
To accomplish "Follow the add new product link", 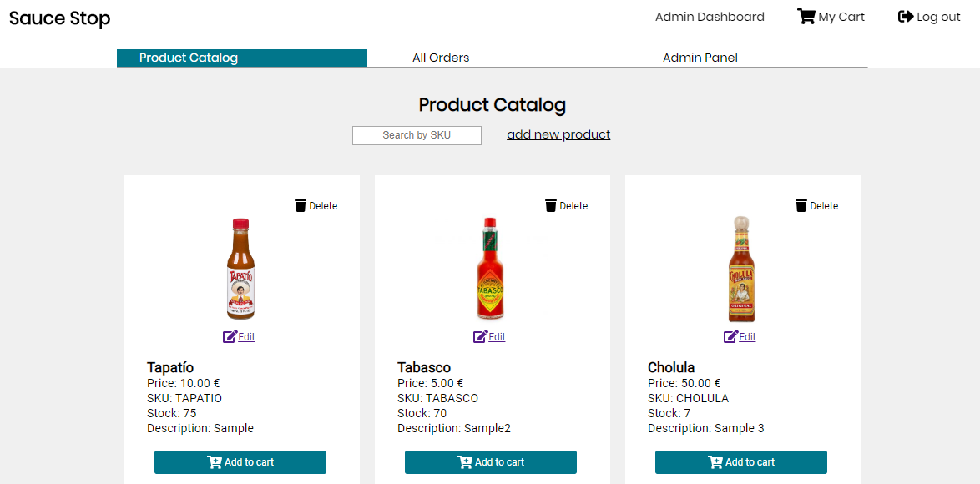I will 558,134.
